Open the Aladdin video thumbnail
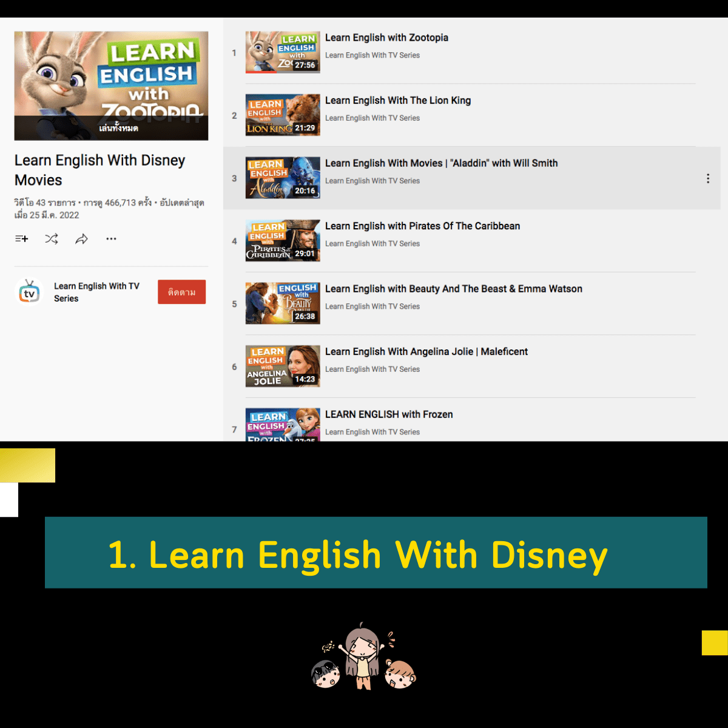Viewport: 728px width, 728px height. 283,178
